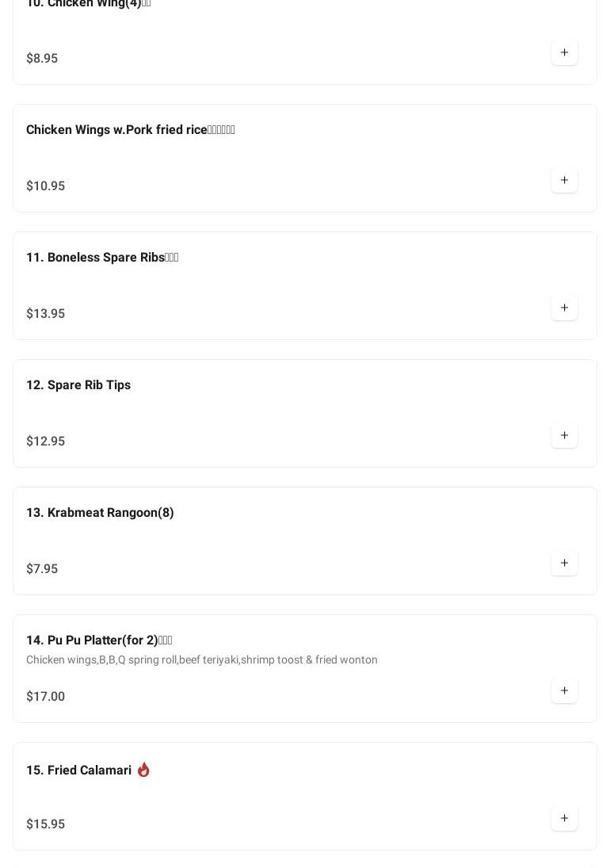Image resolution: width=610 pixels, height=868 pixels.
Task: Open Pu Pu Platter (for 2) details
Action: coord(98,640)
